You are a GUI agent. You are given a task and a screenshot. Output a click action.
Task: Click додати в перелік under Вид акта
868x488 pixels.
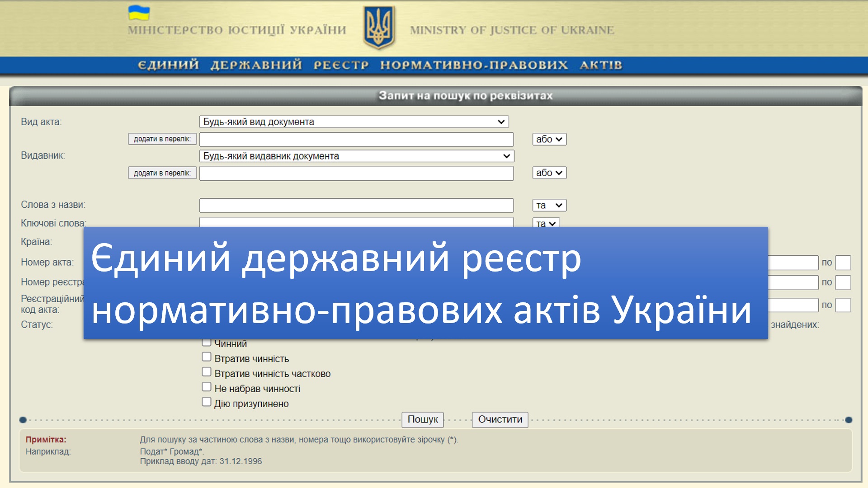[162, 139]
